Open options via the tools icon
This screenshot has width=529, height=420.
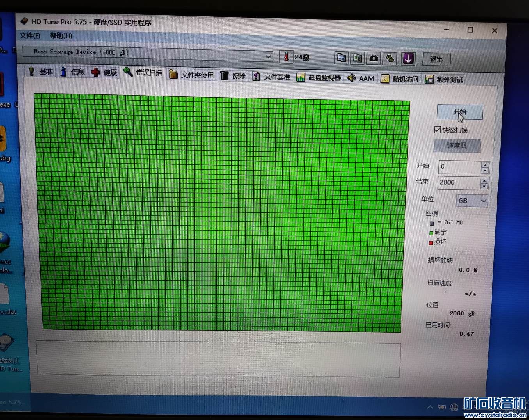point(390,59)
